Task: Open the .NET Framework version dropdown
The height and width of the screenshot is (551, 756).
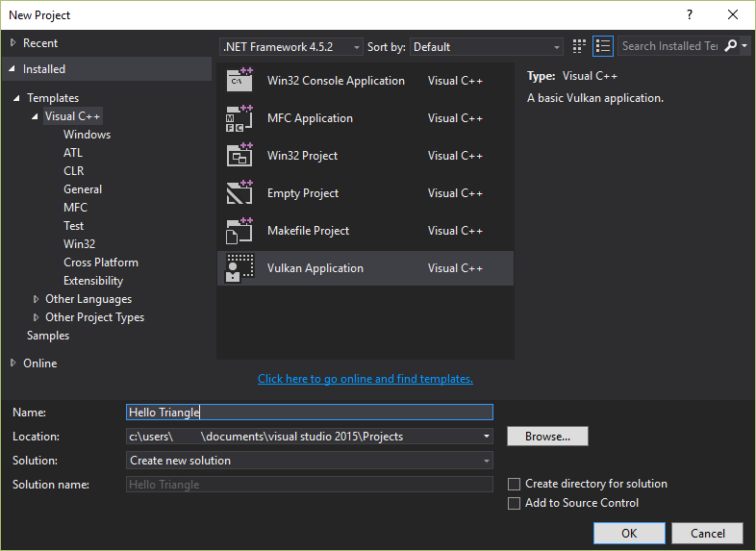Action: (291, 46)
